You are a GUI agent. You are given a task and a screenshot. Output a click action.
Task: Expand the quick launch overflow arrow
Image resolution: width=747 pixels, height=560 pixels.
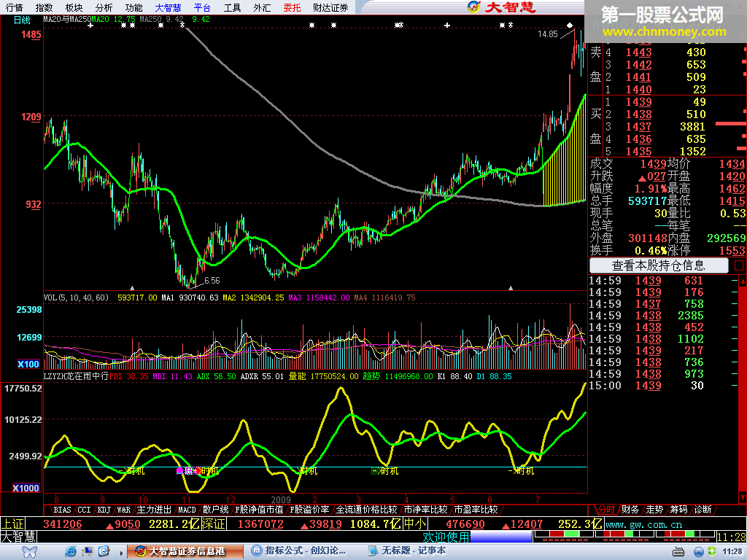122,553
